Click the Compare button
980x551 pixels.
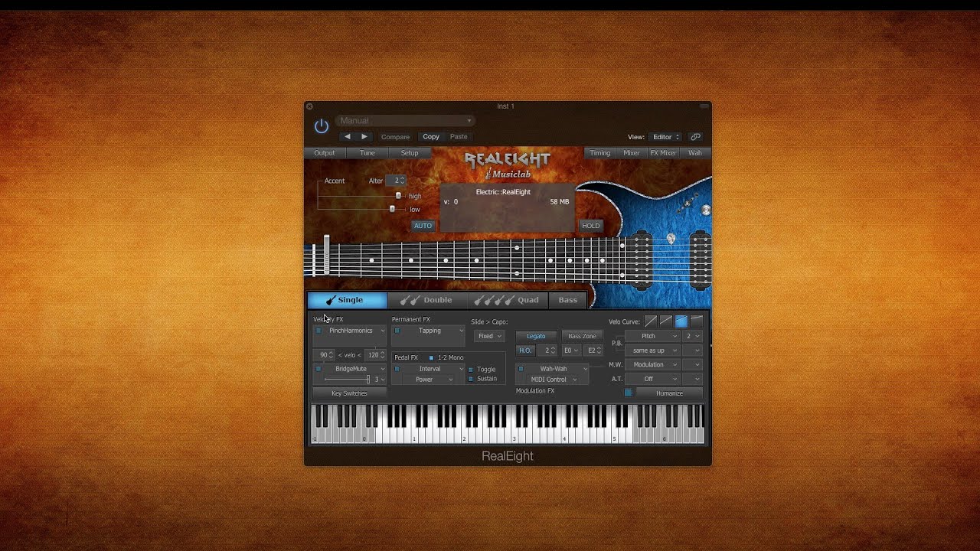tap(396, 137)
